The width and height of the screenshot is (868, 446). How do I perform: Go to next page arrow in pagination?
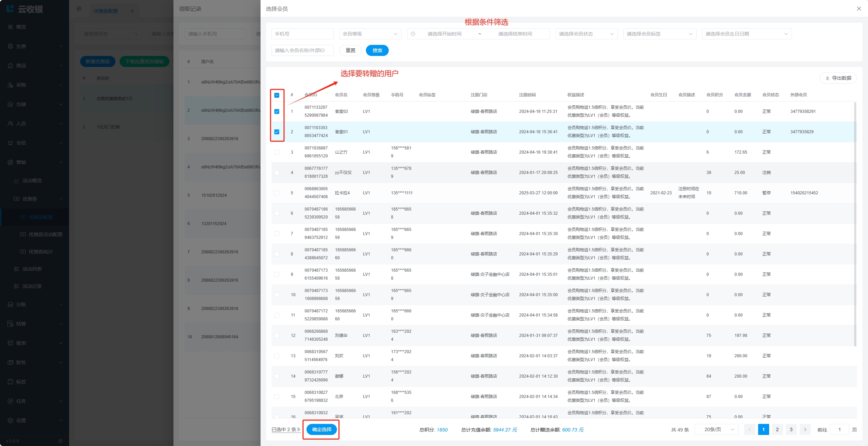(805, 429)
